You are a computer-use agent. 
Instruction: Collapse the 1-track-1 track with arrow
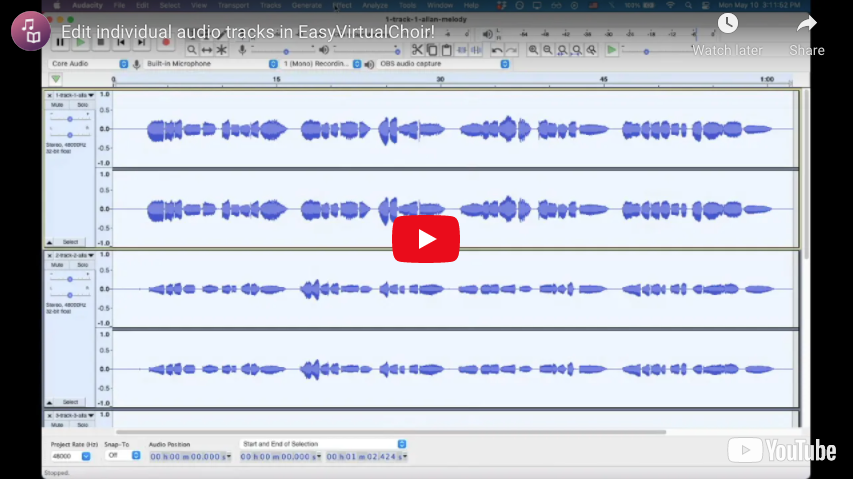(x=50, y=242)
